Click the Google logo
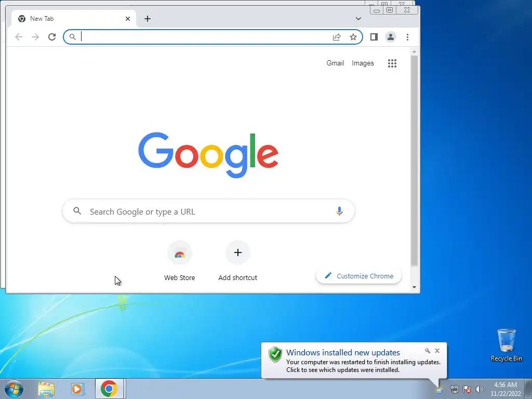 pyautogui.click(x=208, y=155)
